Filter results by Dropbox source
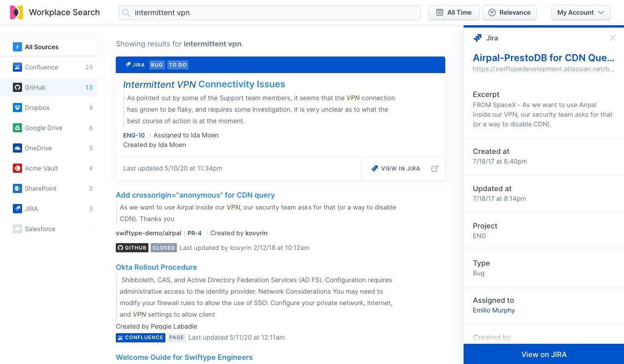The height and width of the screenshot is (364, 624). 49,108
